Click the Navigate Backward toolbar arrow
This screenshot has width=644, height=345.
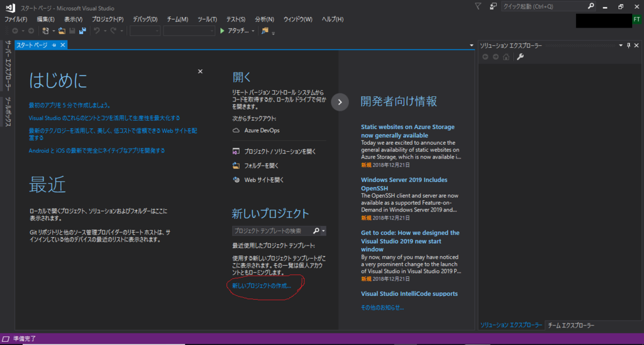(15, 31)
